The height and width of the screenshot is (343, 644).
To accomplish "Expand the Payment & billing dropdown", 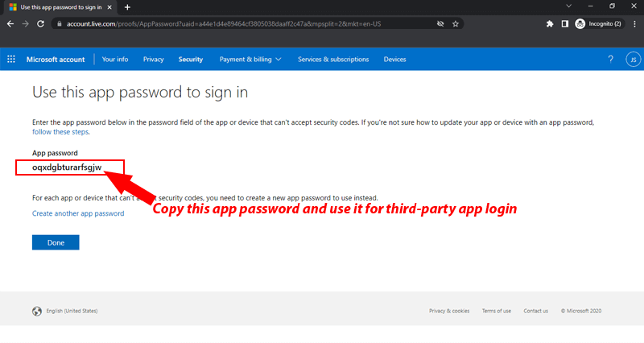I will 250,59.
